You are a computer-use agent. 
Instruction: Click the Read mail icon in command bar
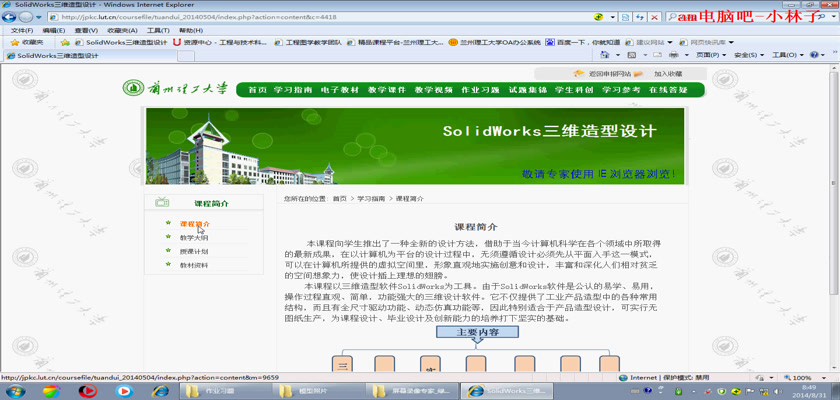(657, 55)
